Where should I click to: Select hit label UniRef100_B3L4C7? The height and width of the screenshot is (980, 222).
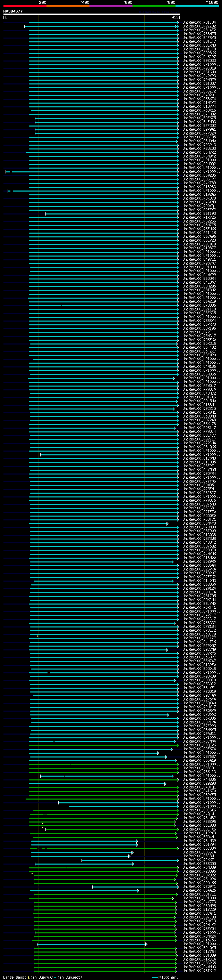click(x=199, y=435)
